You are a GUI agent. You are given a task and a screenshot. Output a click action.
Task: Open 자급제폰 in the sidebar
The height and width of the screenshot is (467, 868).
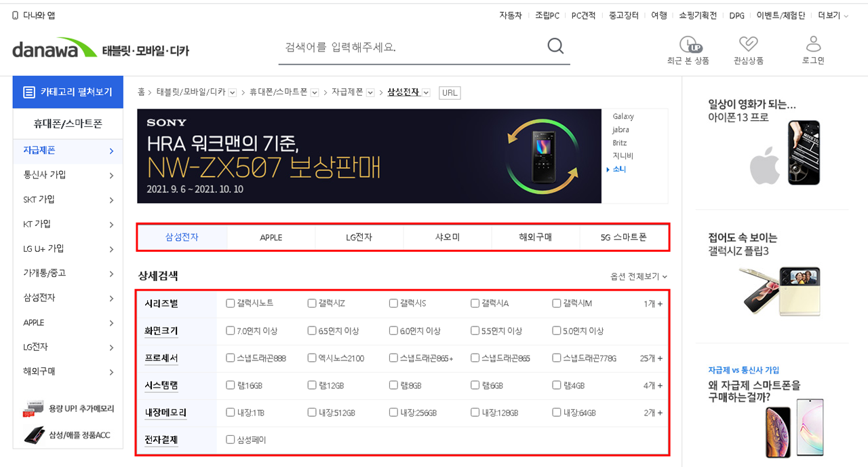[68, 151]
